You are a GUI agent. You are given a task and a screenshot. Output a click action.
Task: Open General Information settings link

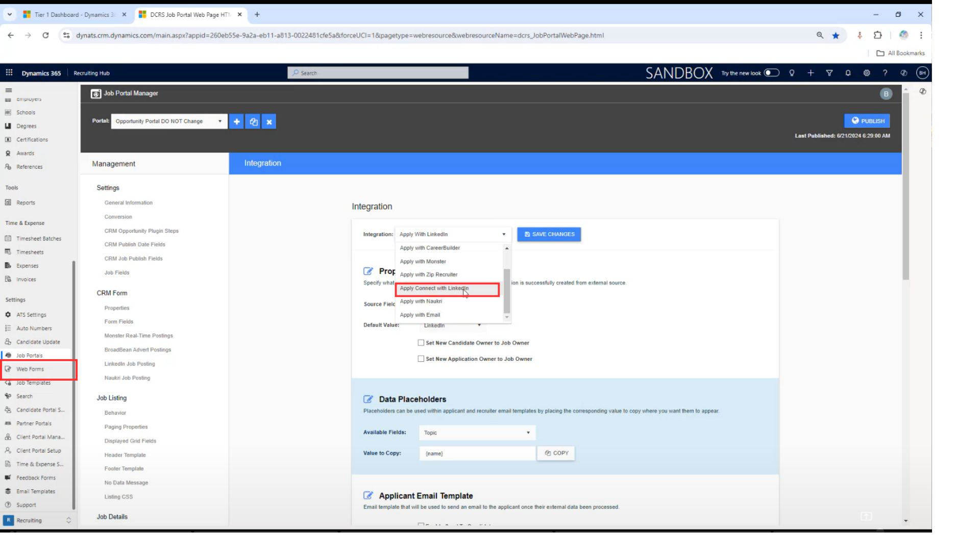129,203
